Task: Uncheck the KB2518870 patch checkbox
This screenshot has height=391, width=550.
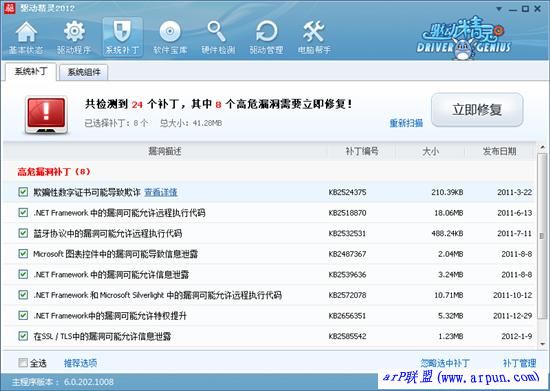Action: [23, 213]
